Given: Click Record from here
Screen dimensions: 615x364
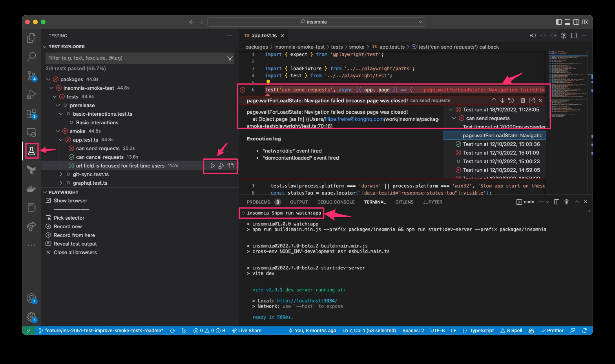Looking at the screenshot, I should (x=74, y=235).
